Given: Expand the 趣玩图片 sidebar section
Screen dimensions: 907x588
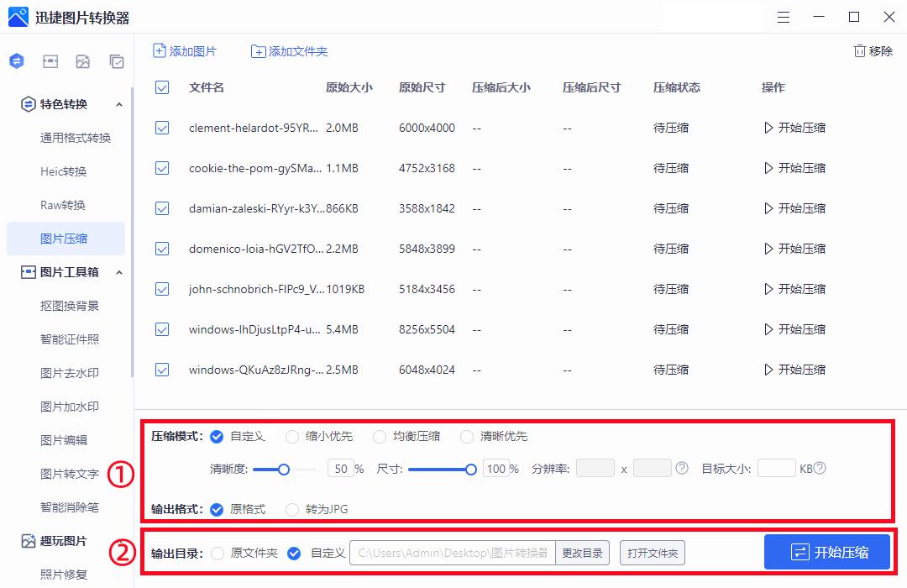Looking at the screenshot, I should pos(63,541).
